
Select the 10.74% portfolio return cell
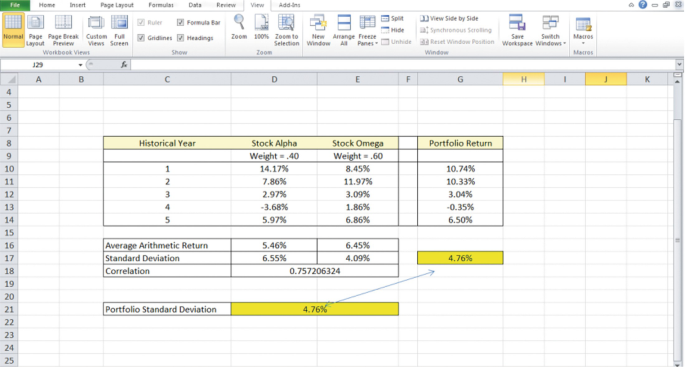point(460,169)
